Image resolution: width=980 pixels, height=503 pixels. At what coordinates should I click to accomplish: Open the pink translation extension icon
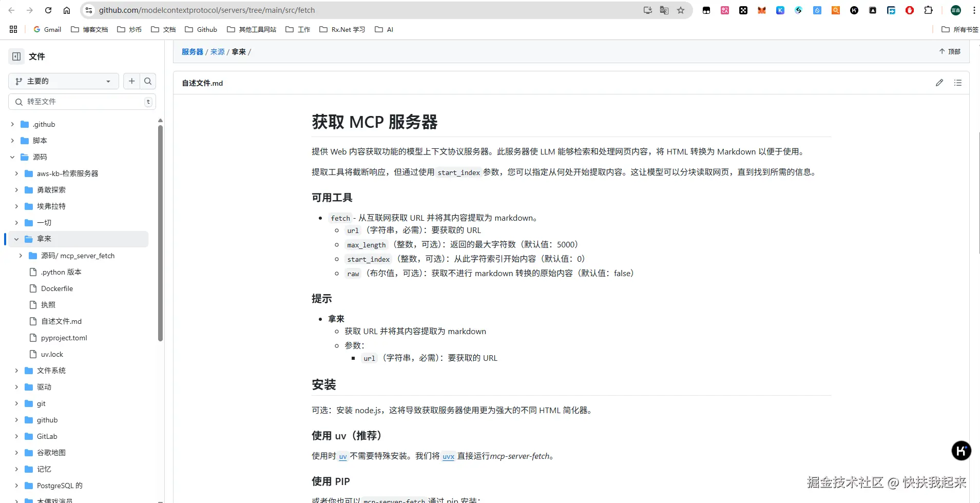click(725, 10)
